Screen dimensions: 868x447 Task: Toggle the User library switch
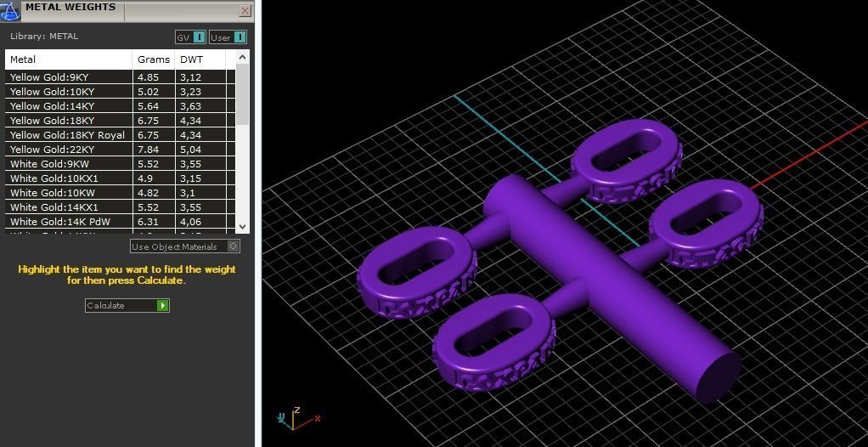click(228, 37)
